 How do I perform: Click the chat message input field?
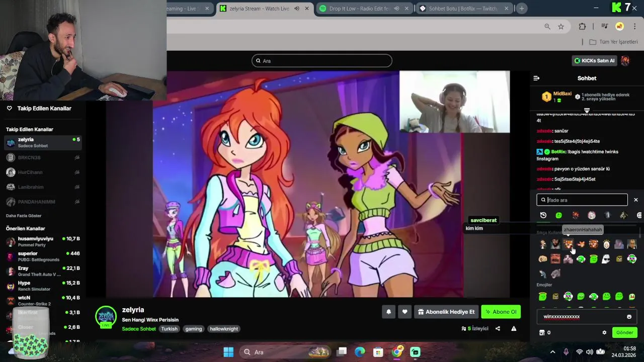[582, 317]
